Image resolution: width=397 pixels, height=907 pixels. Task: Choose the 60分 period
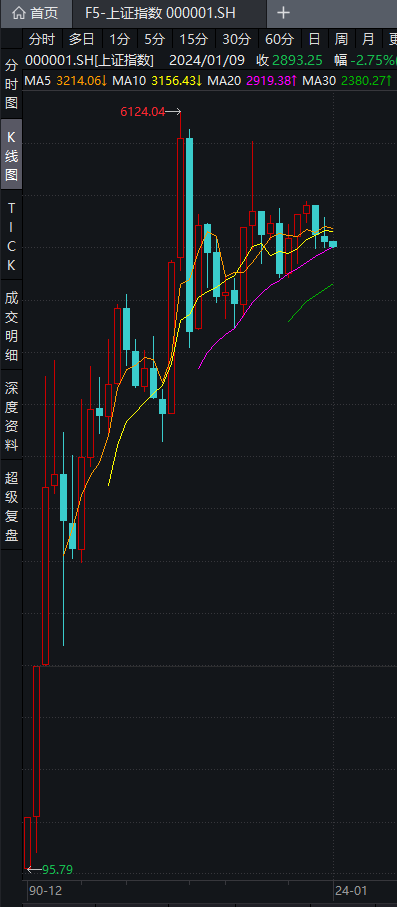tap(280, 39)
